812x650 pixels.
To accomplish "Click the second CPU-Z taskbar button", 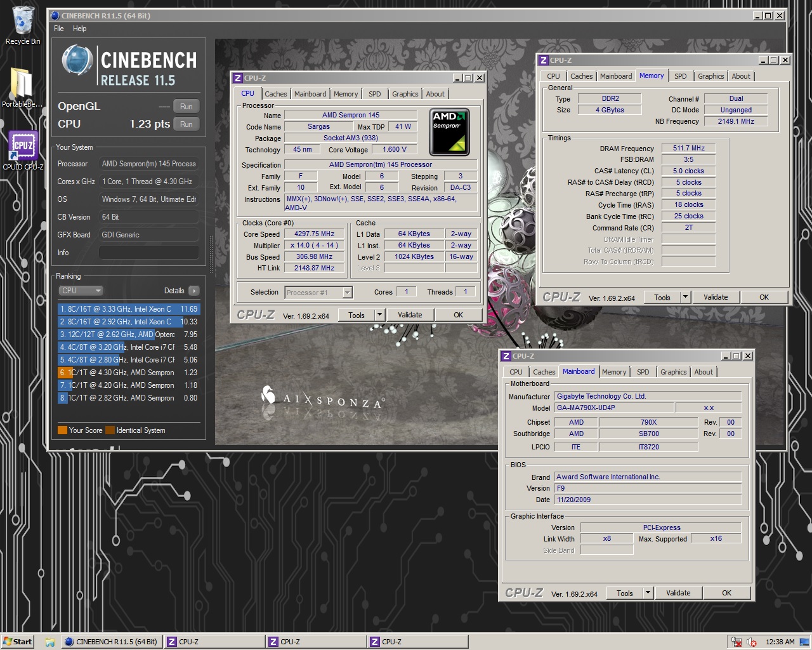I will point(316,642).
